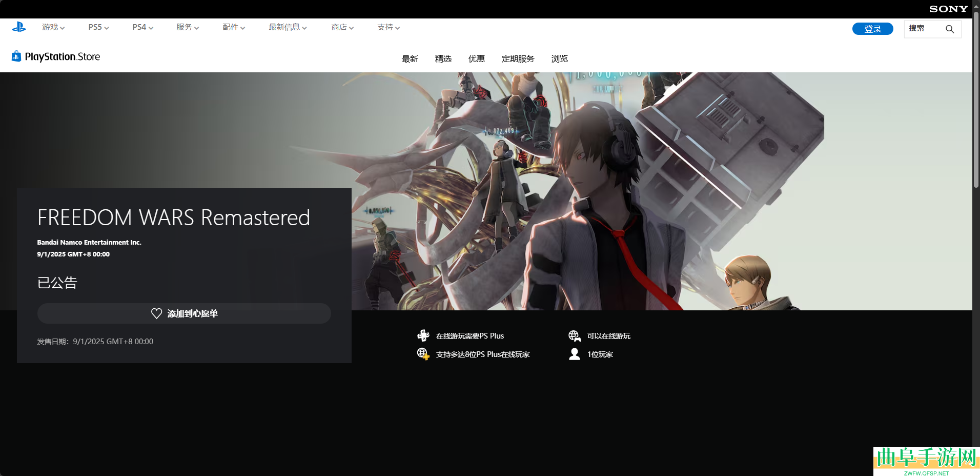Expand the 配件 dropdown menu
Image resolution: width=980 pixels, height=476 pixels.
[x=234, y=27]
